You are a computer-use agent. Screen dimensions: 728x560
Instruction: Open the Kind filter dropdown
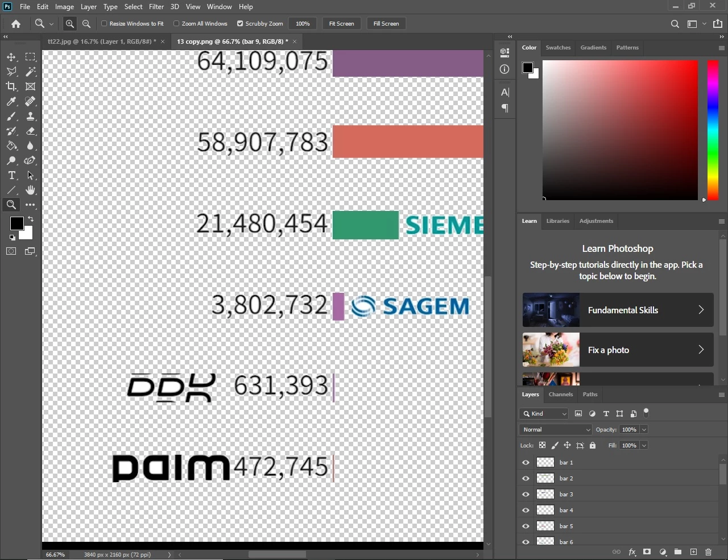[x=544, y=414]
